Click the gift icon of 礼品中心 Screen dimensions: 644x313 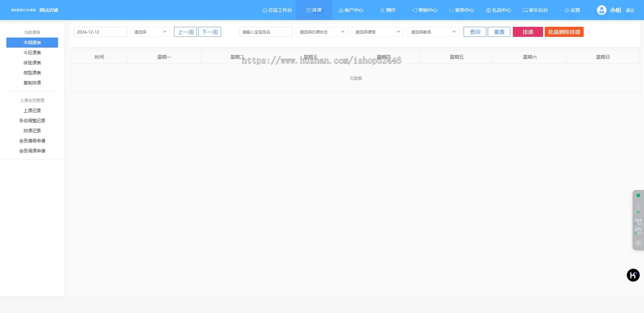(x=488, y=10)
